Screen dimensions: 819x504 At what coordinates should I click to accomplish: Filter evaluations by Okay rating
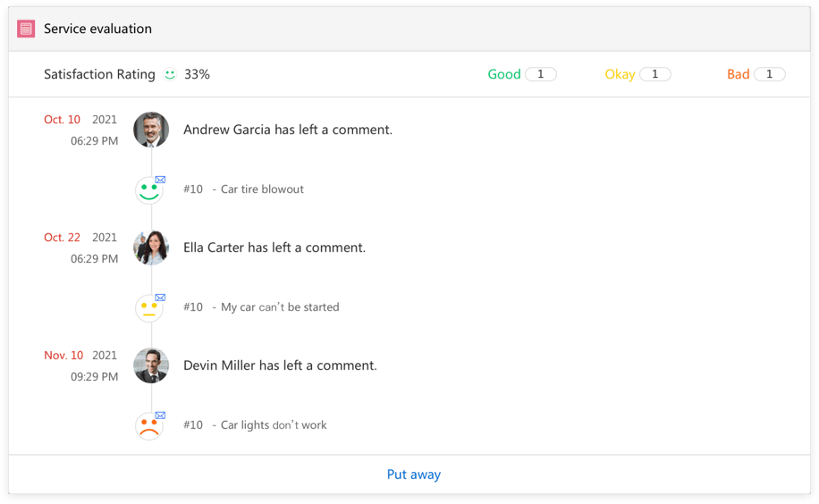click(x=620, y=74)
